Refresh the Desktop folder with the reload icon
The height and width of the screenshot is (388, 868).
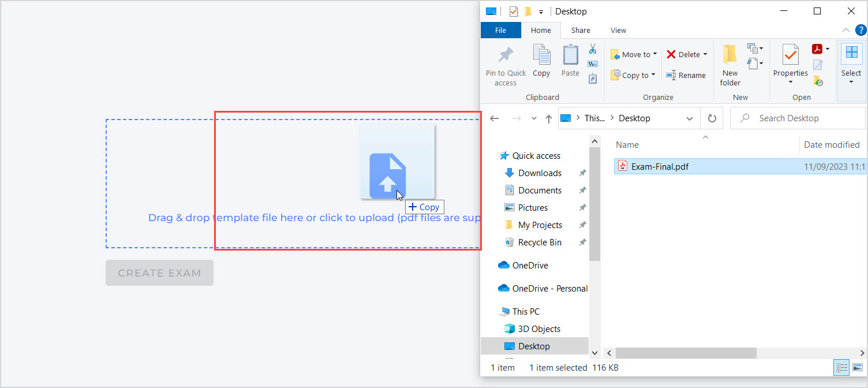click(x=712, y=118)
